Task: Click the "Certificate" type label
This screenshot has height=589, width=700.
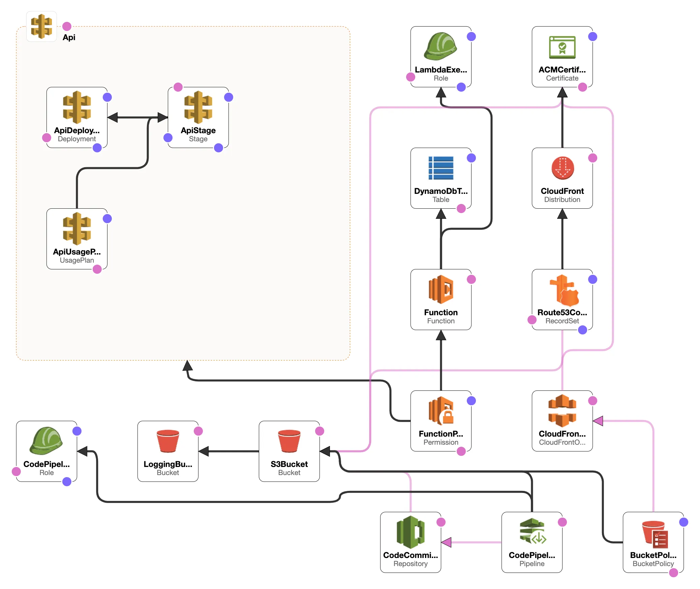Action: coord(562,78)
